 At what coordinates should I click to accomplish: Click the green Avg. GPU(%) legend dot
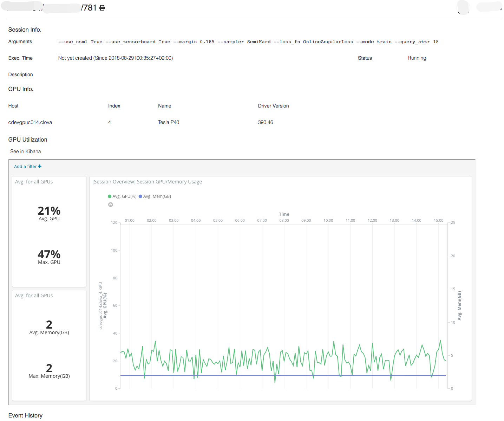pos(110,196)
